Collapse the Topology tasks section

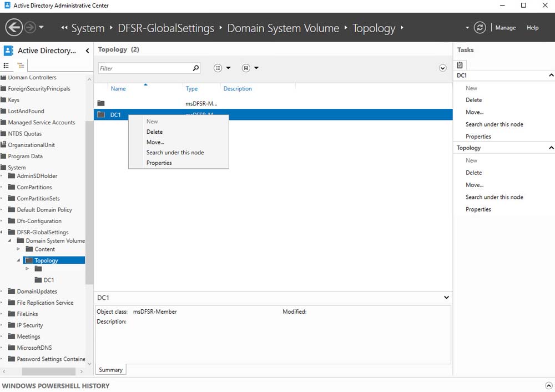[551, 148]
